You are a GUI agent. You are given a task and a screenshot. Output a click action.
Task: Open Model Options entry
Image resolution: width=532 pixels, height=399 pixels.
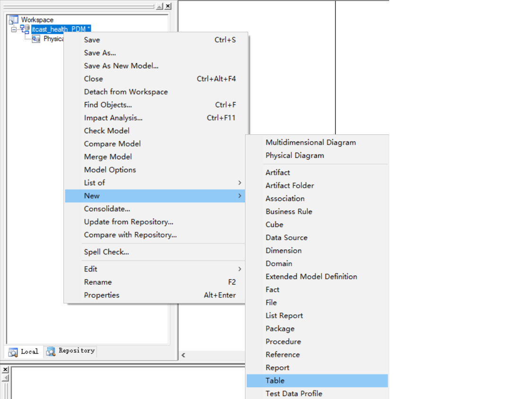click(x=155, y=170)
